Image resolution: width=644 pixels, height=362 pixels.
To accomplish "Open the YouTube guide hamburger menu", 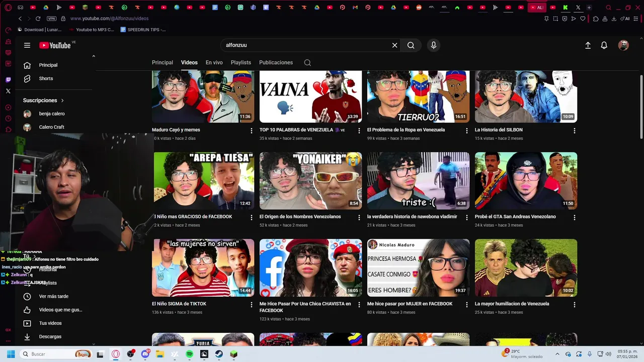I will (27, 45).
